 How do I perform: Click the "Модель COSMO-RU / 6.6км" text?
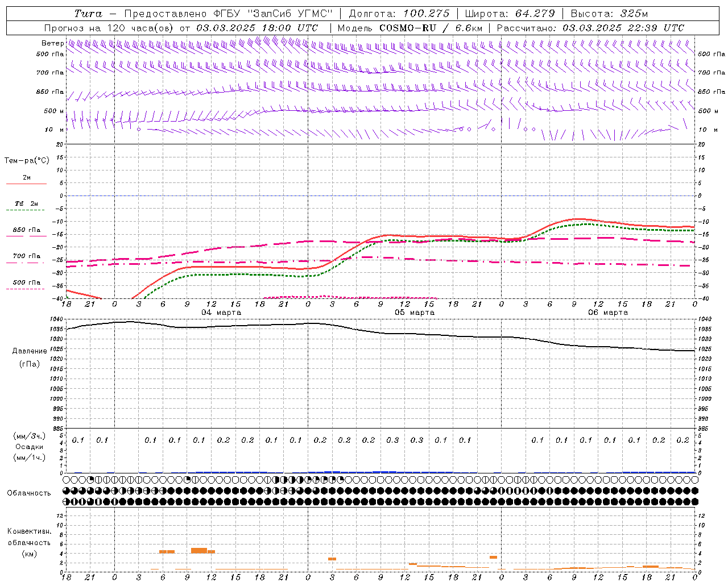pos(410,28)
